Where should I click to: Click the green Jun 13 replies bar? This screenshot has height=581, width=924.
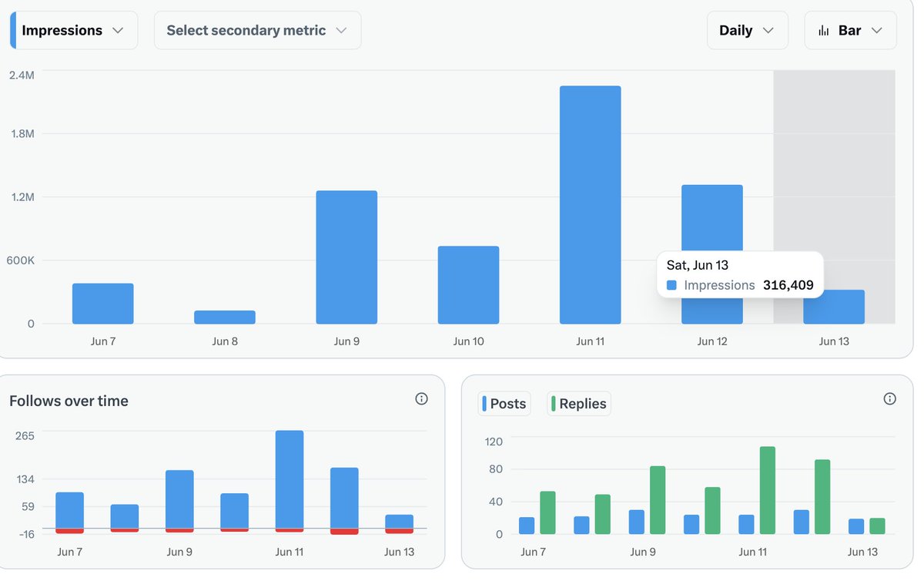(877, 526)
